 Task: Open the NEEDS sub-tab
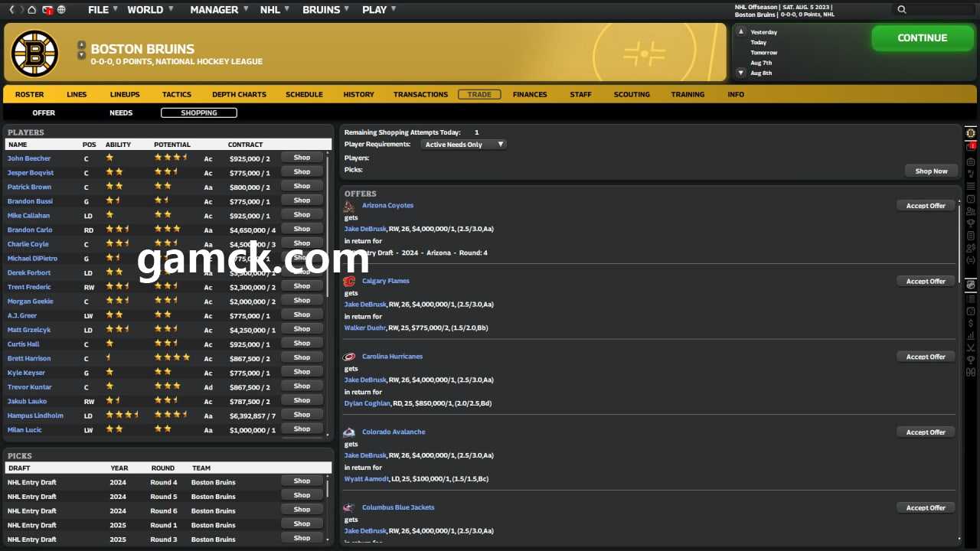(121, 112)
